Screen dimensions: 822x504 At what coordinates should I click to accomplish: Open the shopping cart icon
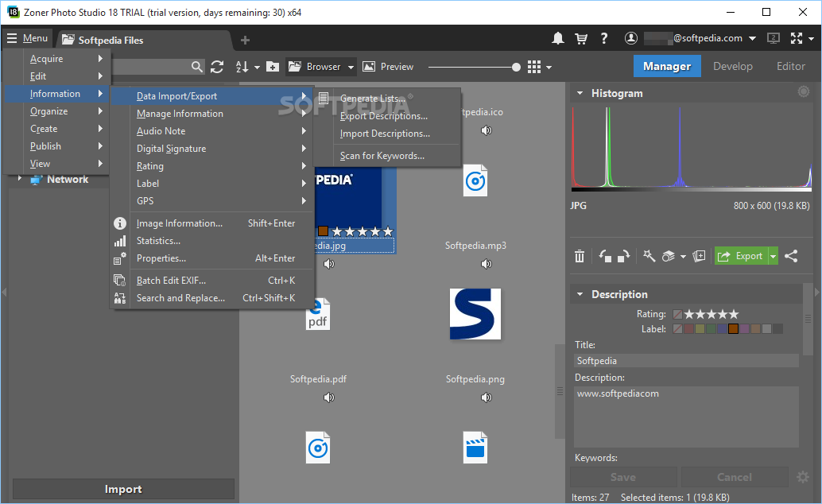[x=581, y=38]
